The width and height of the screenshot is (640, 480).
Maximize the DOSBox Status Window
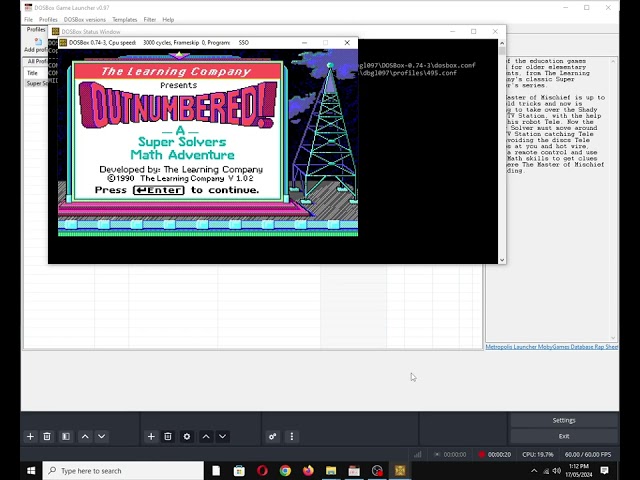click(x=473, y=31)
